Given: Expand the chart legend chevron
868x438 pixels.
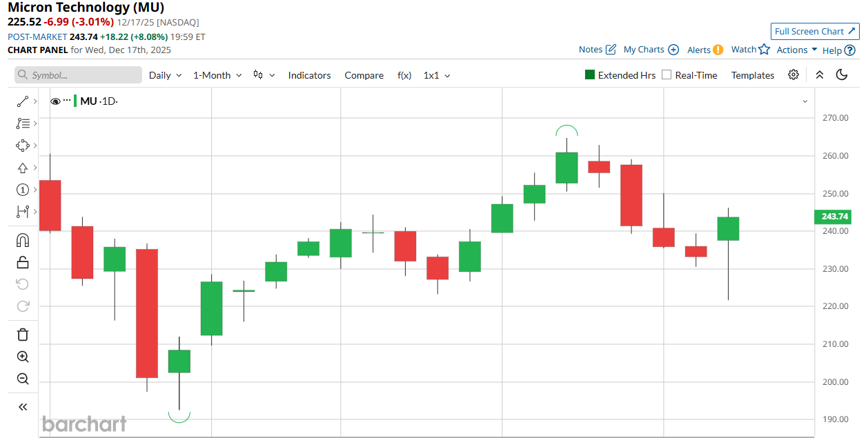Looking at the screenshot, I should [x=805, y=101].
